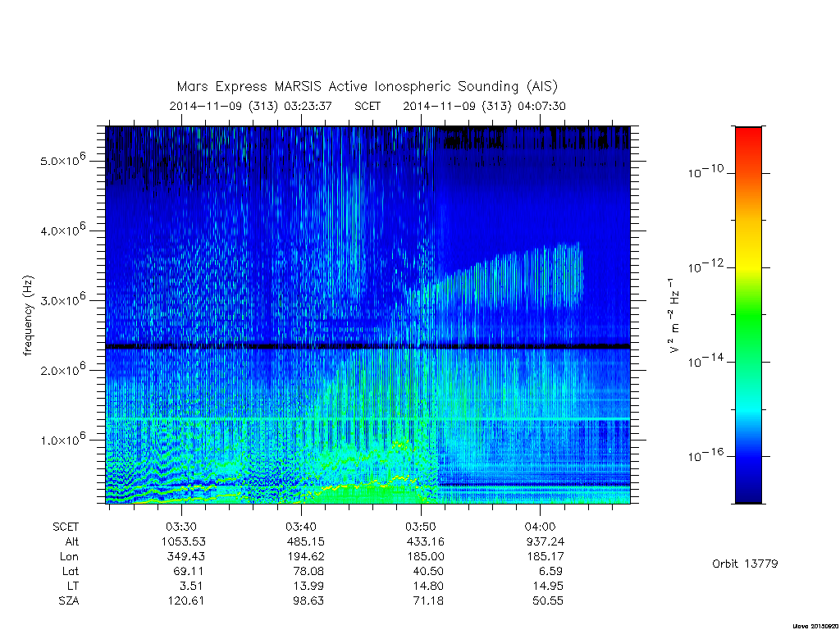
Task: Click the 10^-16 label on the color scale
Action: (x=705, y=455)
